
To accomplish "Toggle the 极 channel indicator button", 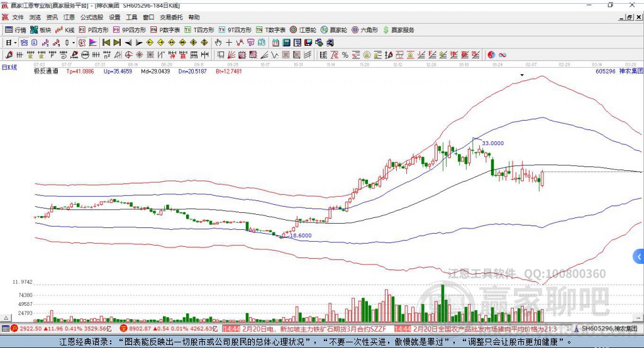I will 82,43.
